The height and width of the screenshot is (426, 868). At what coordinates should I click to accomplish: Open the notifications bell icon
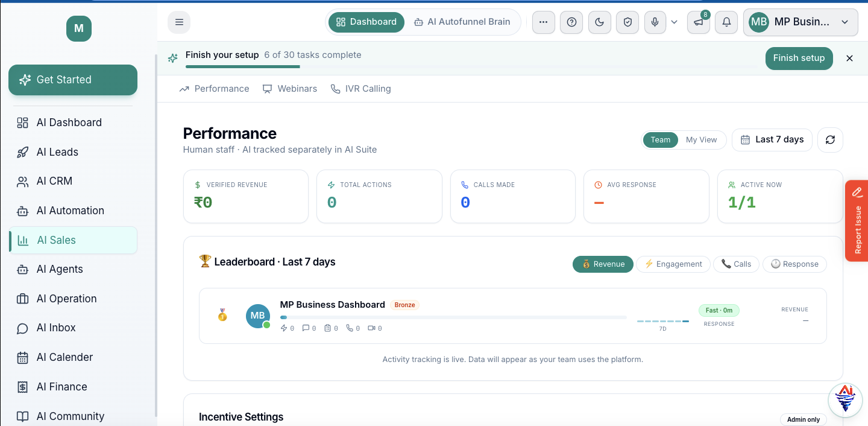pos(726,22)
